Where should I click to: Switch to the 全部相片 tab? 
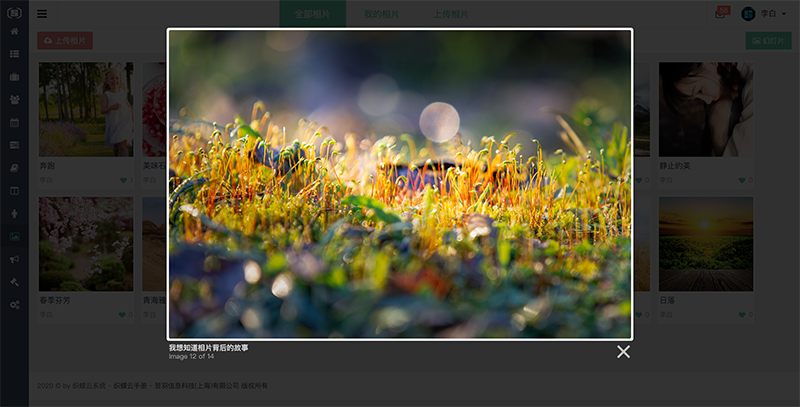(x=312, y=14)
